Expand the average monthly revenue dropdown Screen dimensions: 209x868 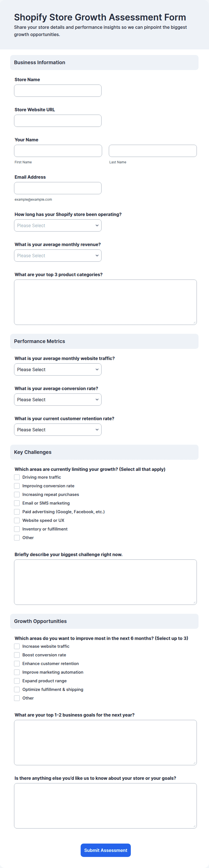click(x=58, y=255)
